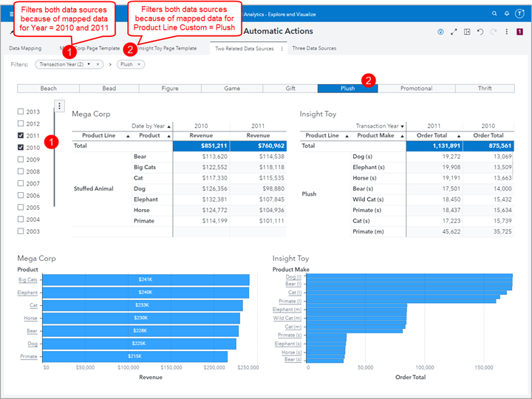Click the Plush breadcrumb filter chip
This screenshot has width=532, height=399.
tap(131, 64)
